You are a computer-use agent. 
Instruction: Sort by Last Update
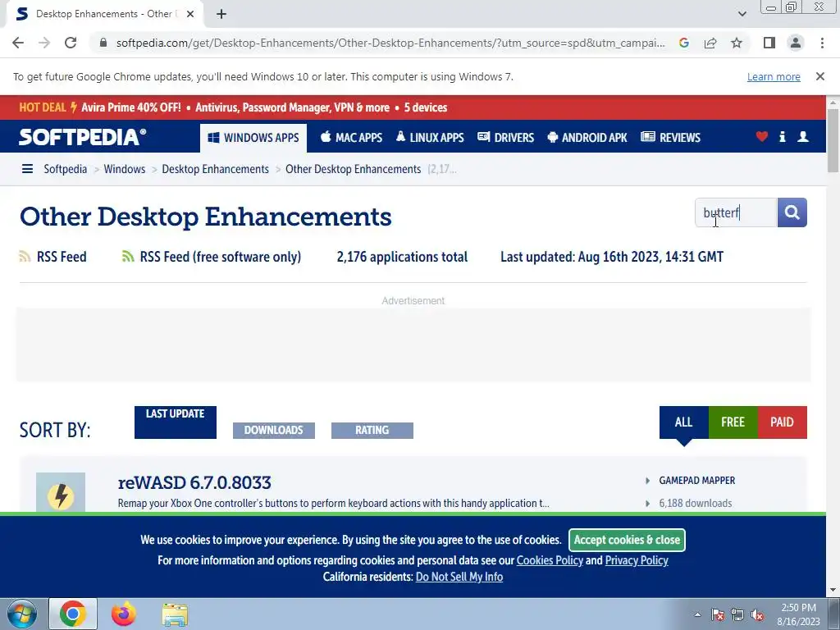[176, 422]
